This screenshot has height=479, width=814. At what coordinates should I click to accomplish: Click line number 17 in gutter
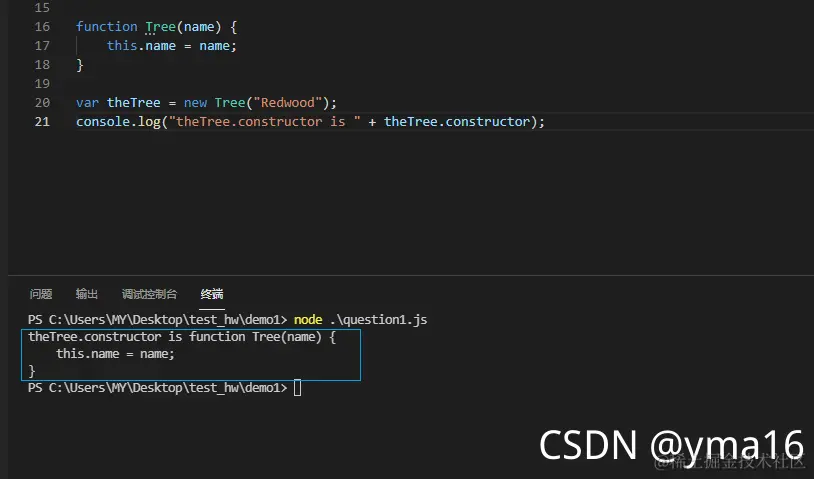pos(42,46)
